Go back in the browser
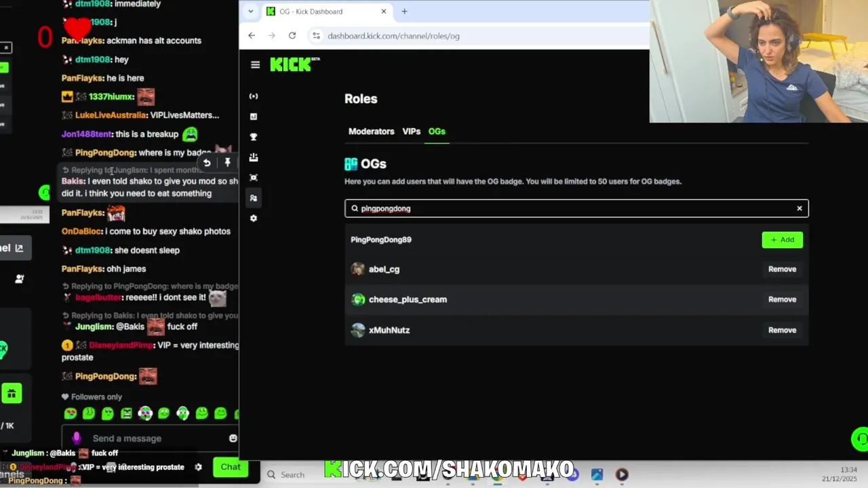Image resolution: width=868 pixels, height=488 pixels. 252,36
